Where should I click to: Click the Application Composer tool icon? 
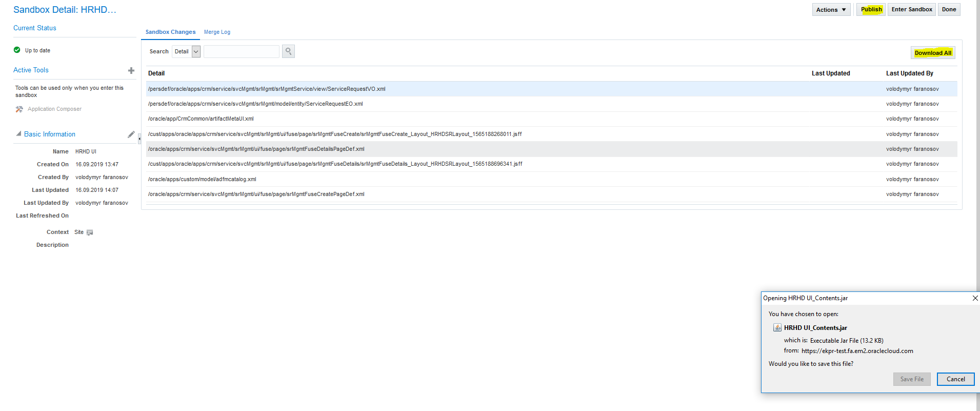19,109
